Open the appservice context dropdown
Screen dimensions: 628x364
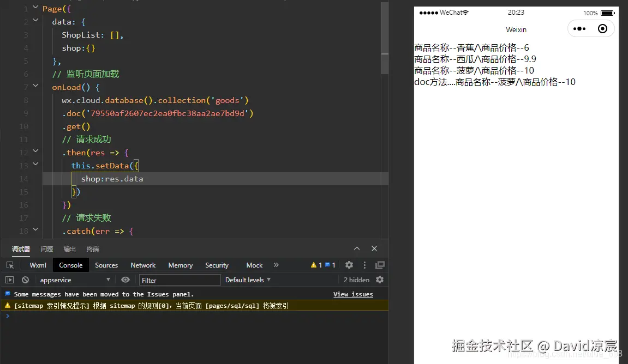pos(74,280)
